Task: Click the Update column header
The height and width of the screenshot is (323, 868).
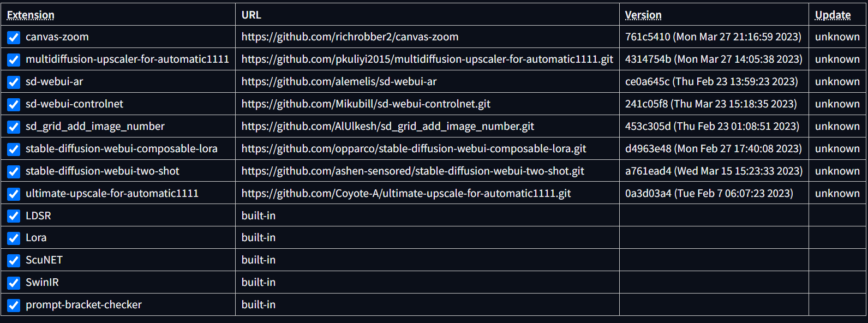Action: point(833,15)
